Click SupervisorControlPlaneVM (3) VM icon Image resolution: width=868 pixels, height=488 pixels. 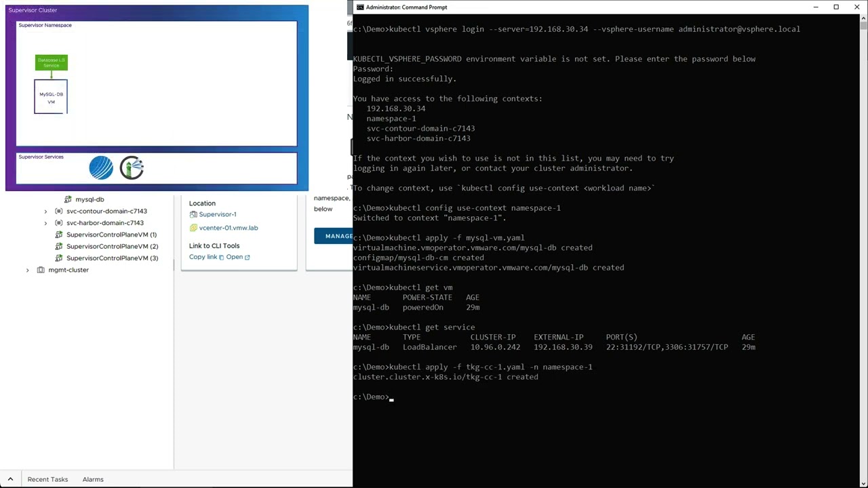pyautogui.click(x=60, y=258)
